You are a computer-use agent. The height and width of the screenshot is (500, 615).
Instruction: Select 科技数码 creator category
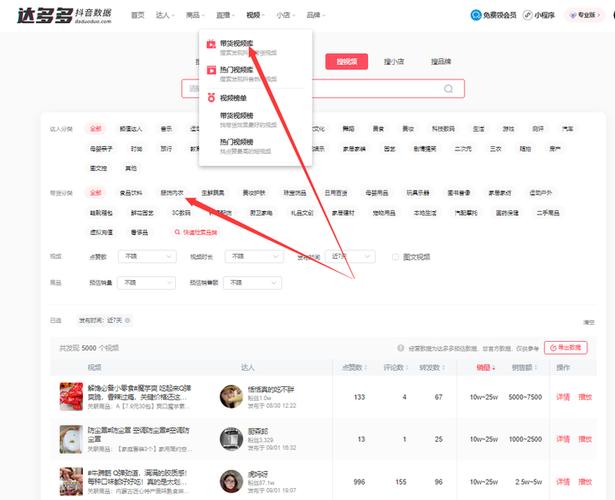point(443,129)
